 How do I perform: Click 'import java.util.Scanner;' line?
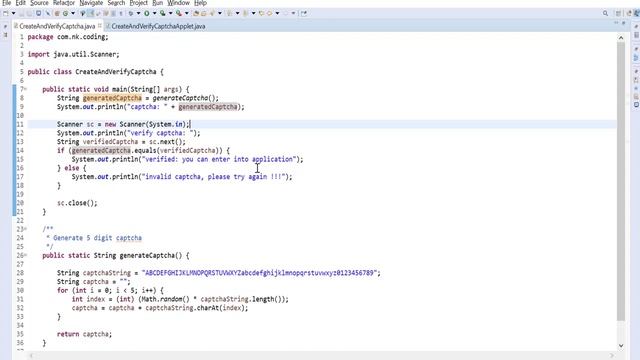click(73, 54)
